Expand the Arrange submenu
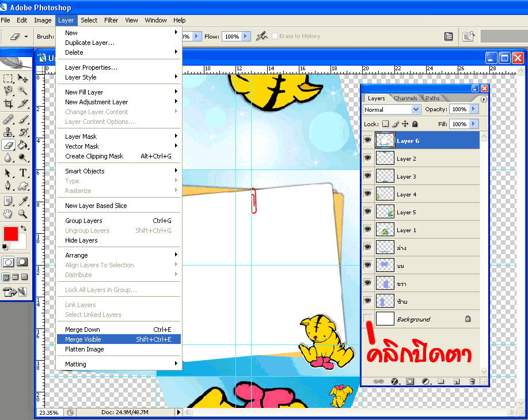The image size is (528, 420). point(119,255)
